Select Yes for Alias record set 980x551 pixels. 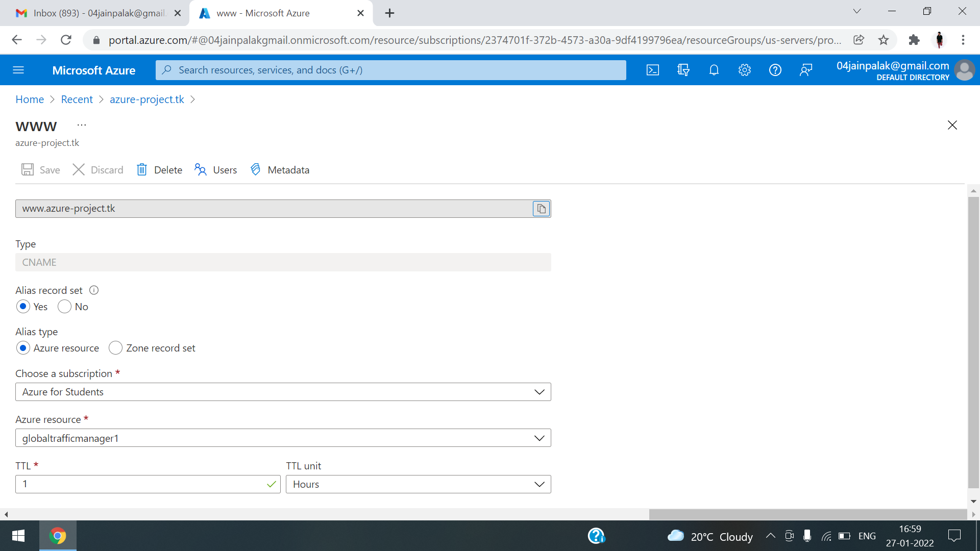23,307
